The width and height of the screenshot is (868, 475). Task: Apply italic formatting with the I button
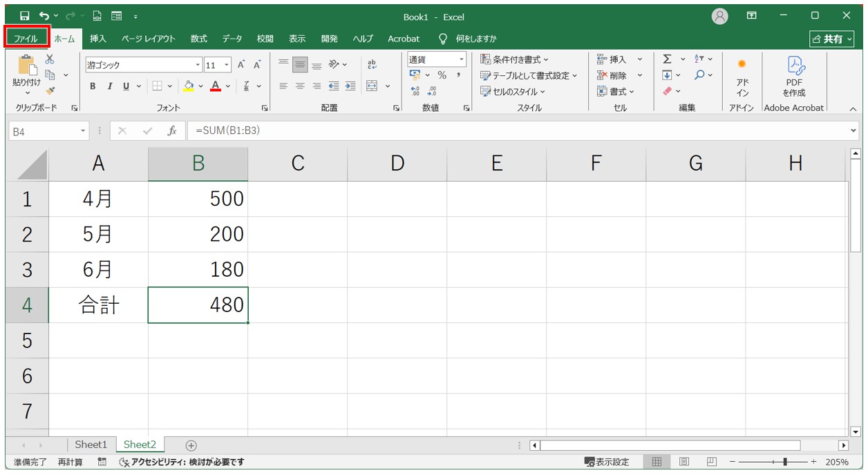[x=109, y=86]
